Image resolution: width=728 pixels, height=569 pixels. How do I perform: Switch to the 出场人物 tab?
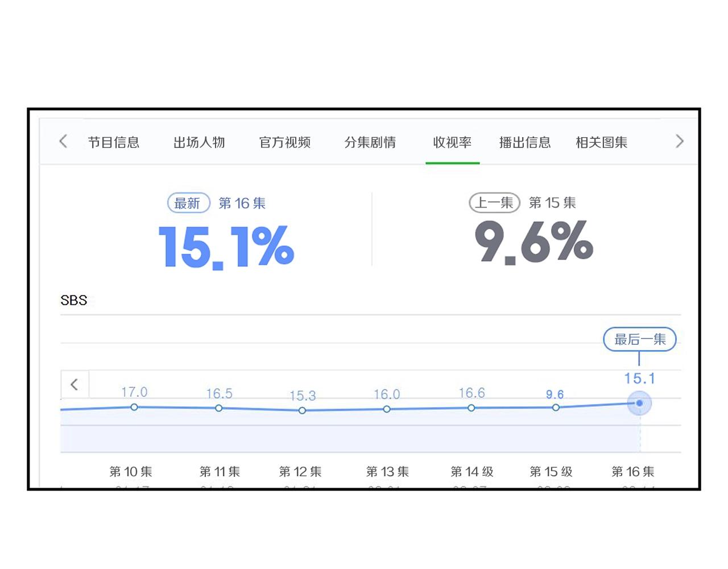pyautogui.click(x=199, y=142)
